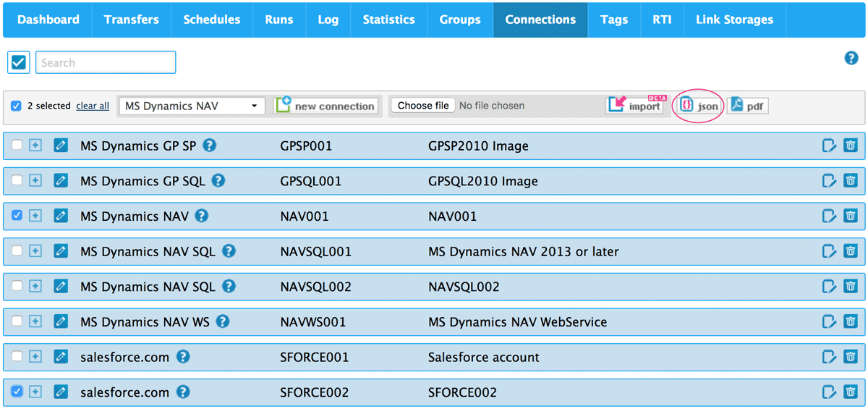This screenshot has width=868, height=409.
Task: Expand the SFORCE001 row with plus icon
Action: (35, 357)
